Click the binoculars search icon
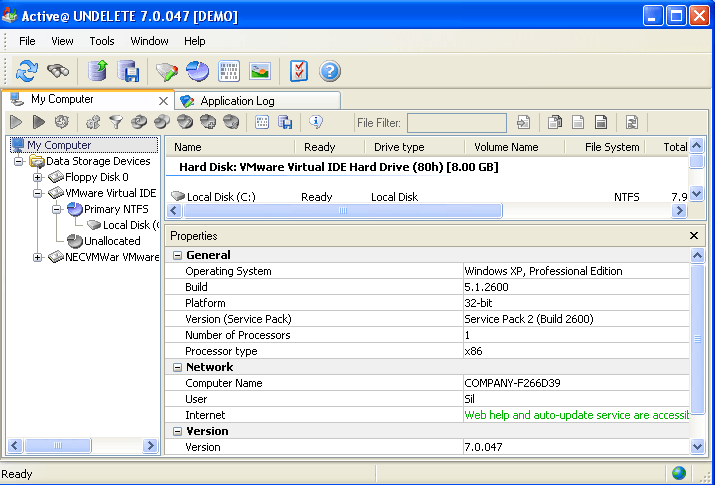The height and width of the screenshot is (485, 715). 58,71
